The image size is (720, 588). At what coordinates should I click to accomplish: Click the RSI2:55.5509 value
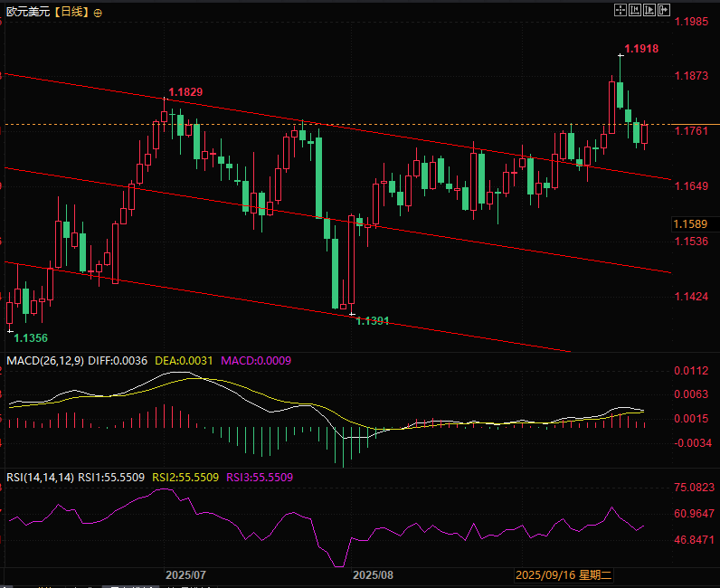point(185,478)
